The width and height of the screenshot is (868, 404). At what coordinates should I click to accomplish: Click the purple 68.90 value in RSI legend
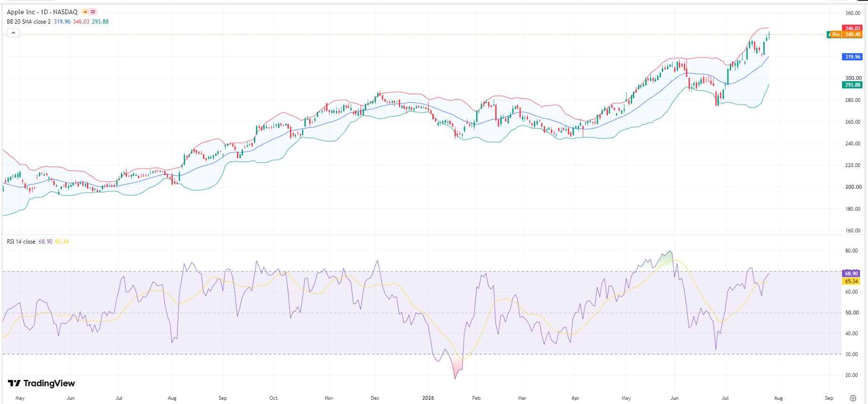click(x=45, y=242)
